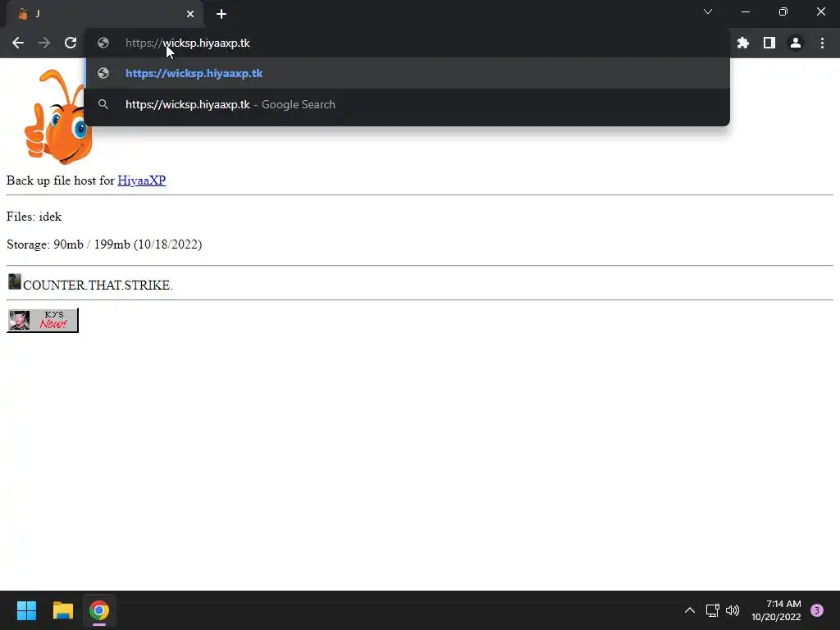The height and width of the screenshot is (630, 840).
Task: Open a new tab with plus button
Action: [221, 14]
